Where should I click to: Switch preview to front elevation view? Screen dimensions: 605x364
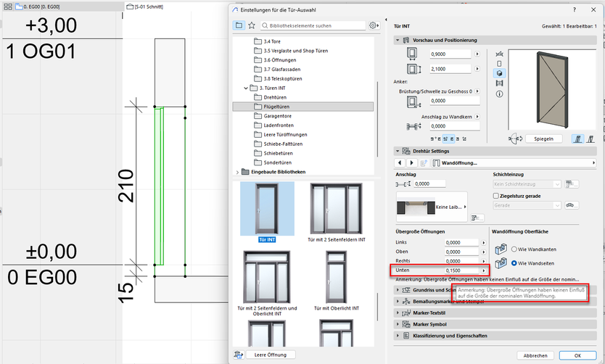point(499,64)
